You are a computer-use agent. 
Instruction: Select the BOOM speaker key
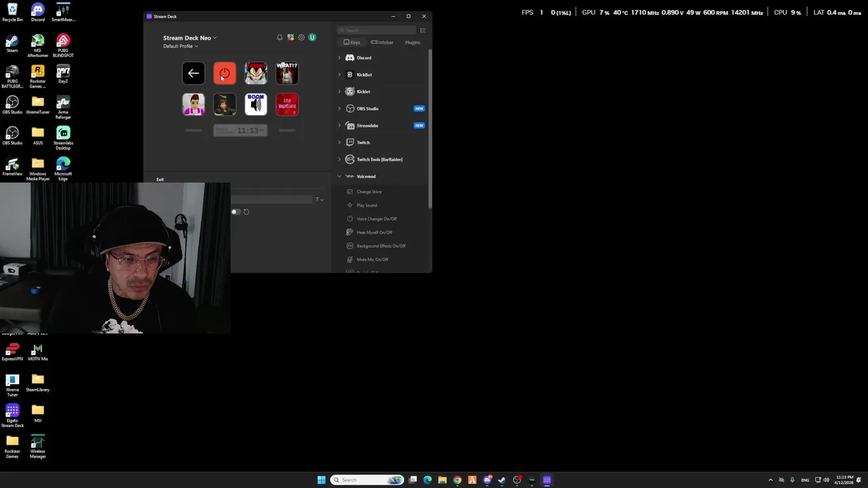tap(256, 104)
